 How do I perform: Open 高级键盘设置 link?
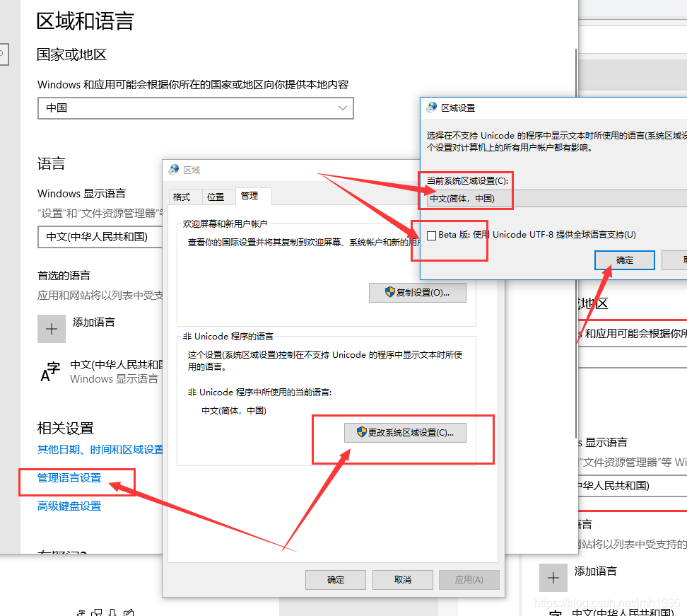[x=68, y=506]
